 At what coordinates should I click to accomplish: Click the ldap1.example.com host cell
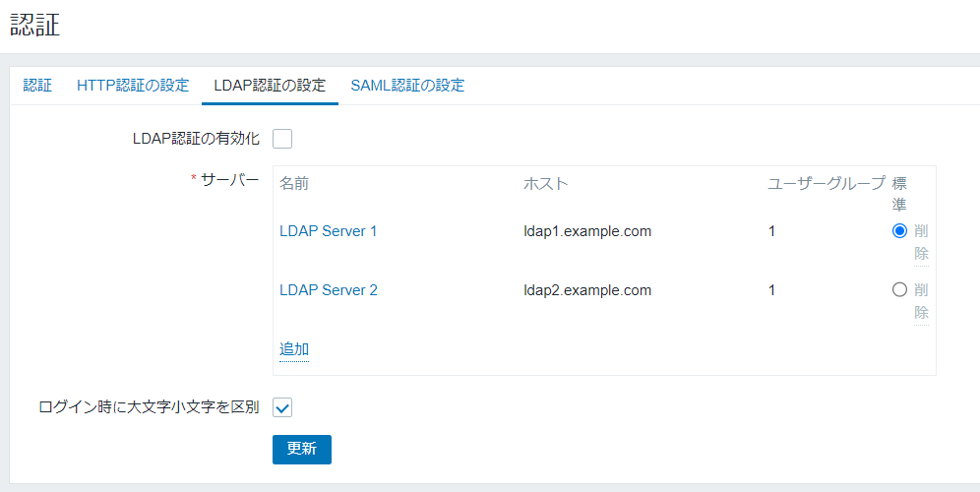[587, 231]
